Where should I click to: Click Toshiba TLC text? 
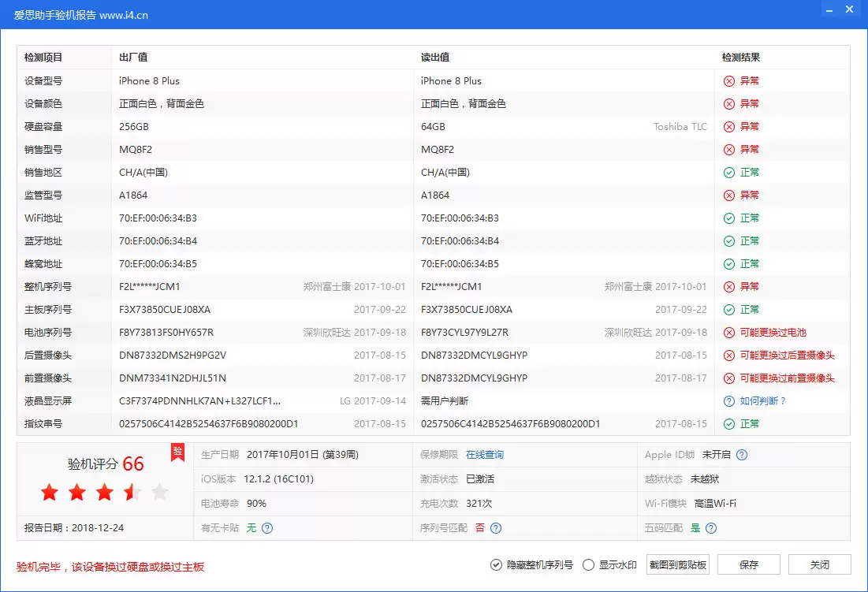[x=680, y=127]
